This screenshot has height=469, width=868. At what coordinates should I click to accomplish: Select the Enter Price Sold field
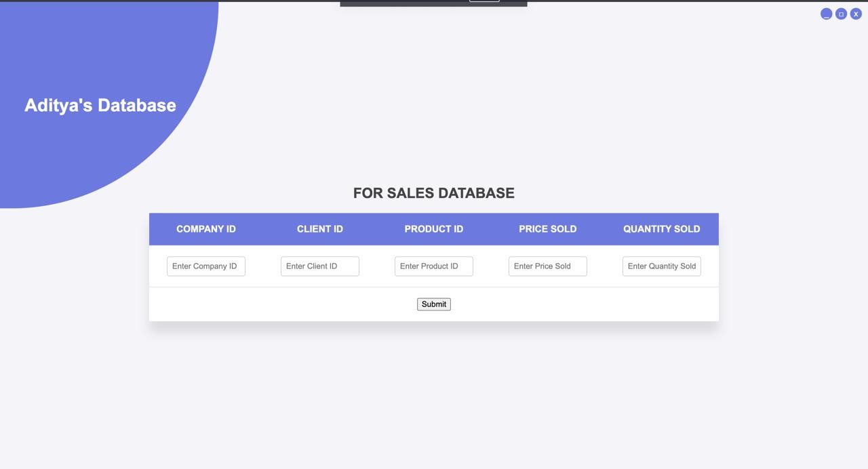[548, 266]
